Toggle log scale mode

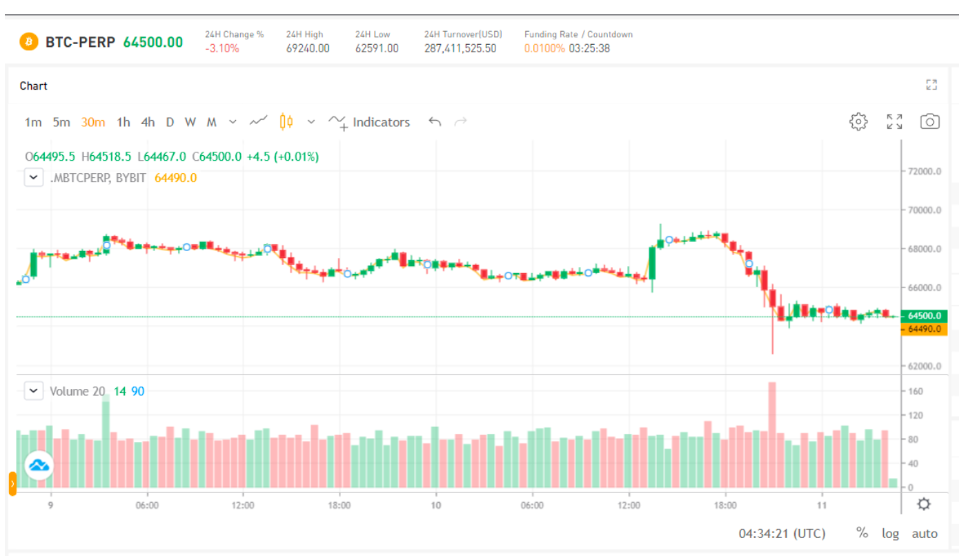(x=890, y=533)
